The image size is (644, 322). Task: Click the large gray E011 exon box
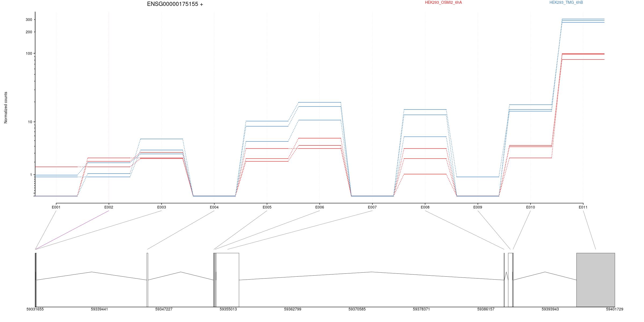tap(596, 280)
